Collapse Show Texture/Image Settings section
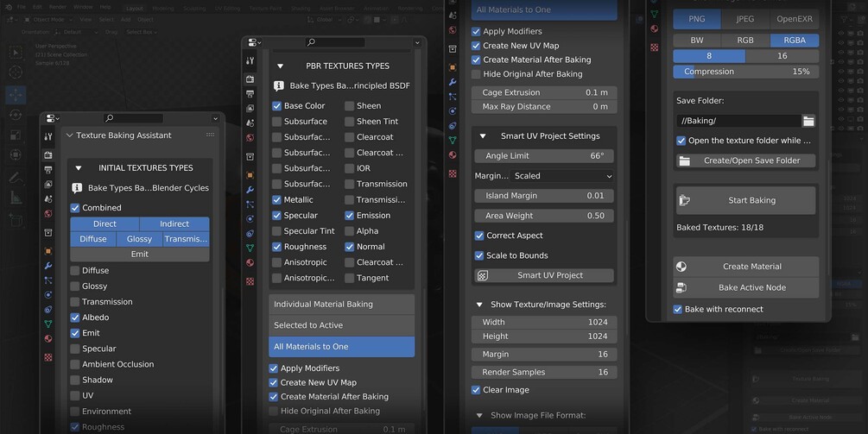 479,305
